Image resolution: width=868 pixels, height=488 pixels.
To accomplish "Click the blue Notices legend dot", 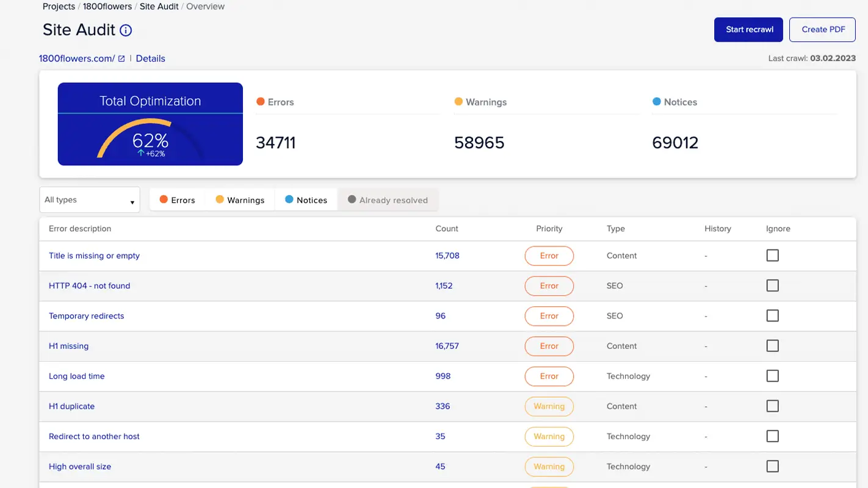I will click(x=657, y=102).
